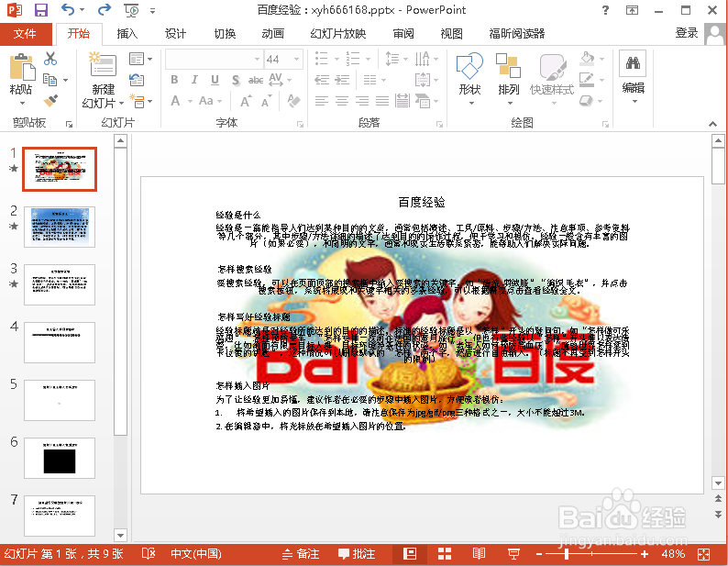
Task: Click the zoom slider handle
Action: tap(567, 554)
